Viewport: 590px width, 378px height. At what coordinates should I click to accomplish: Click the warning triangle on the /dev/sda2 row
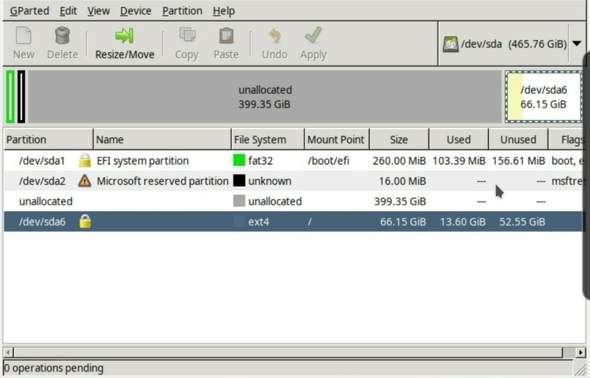point(85,181)
